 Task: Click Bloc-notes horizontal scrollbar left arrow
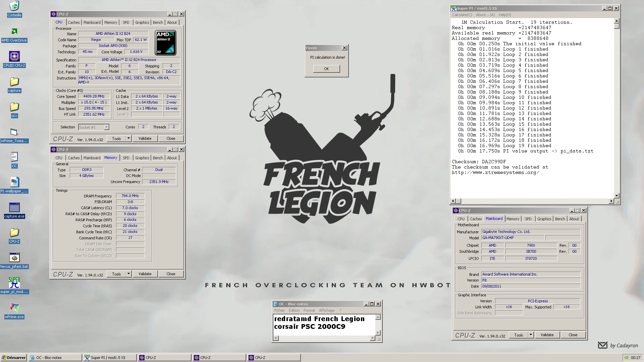point(276,338)
